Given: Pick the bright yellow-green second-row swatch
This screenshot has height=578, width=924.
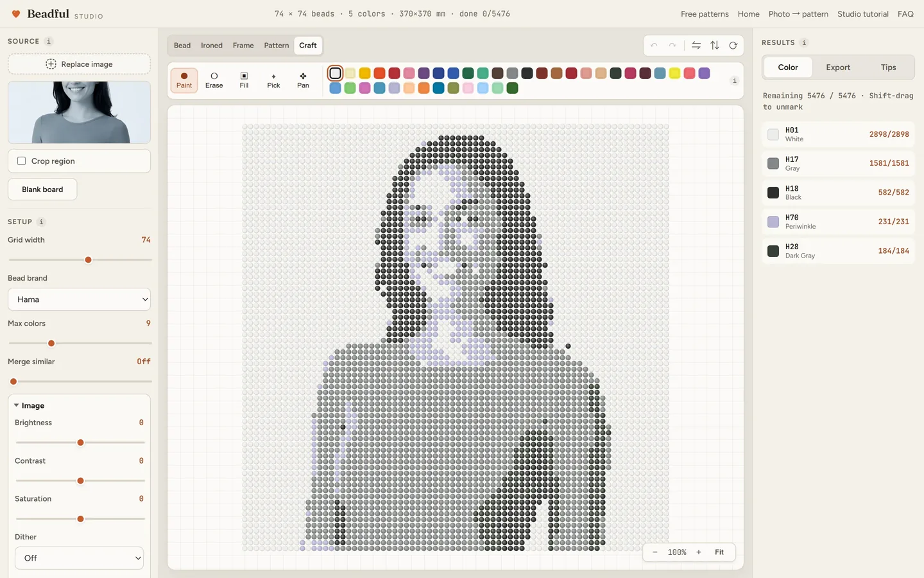Looking at the screenshot, I should [x=350, y=88].
